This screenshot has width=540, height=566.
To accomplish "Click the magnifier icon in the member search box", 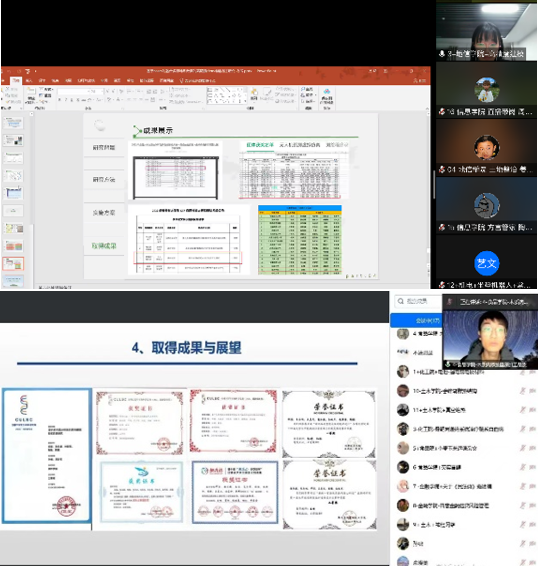I will [x=400, y=301].
